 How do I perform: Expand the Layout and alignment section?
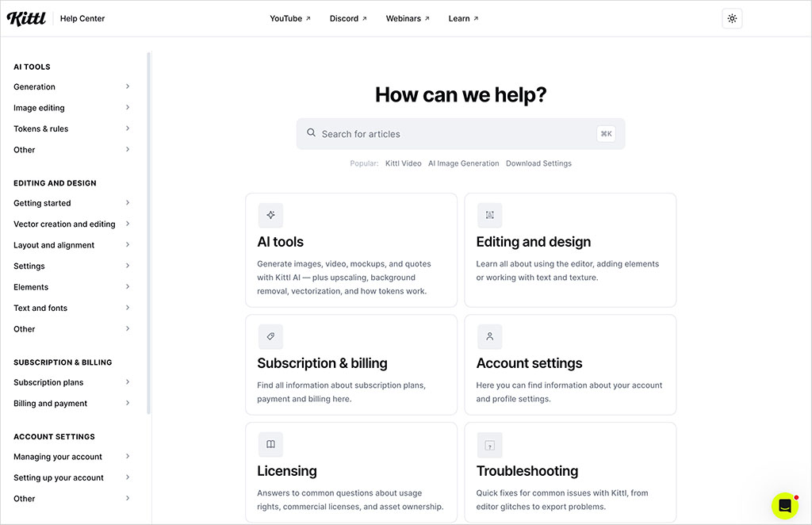[71, 245]
